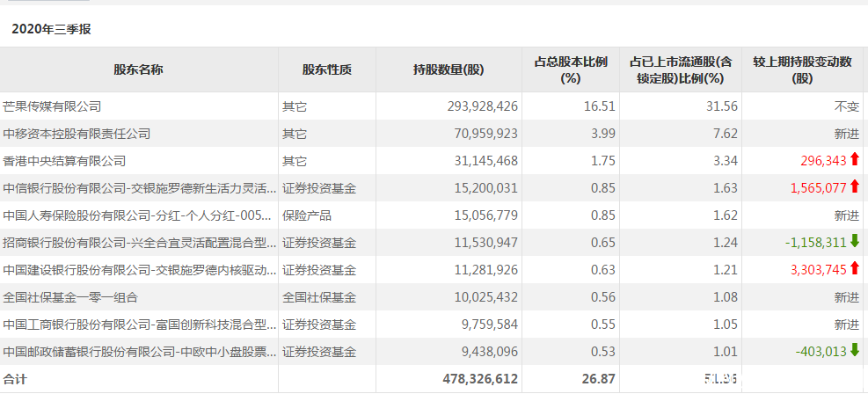
Task: Open the 招商银行 兴全合宜 fund row
Action: tap(140, 243)
